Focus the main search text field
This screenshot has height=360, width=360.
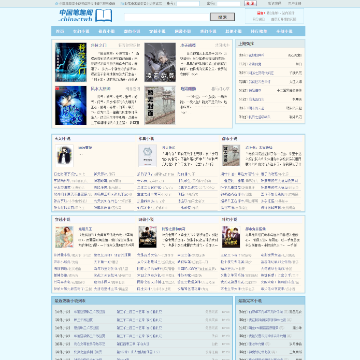(167, 17)
